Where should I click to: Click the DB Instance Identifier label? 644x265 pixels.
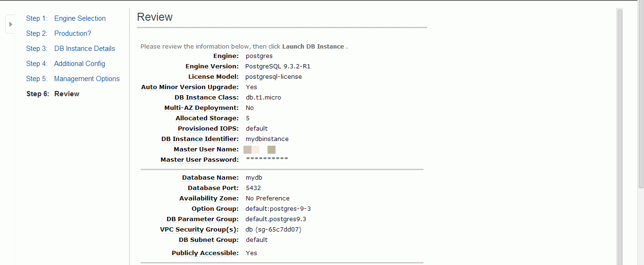(200, 139)
